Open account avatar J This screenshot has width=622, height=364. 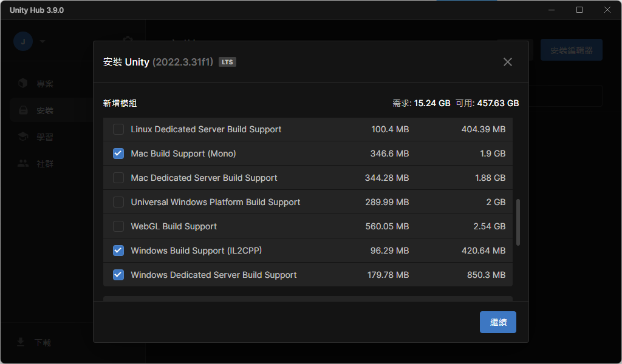point(23,41)
